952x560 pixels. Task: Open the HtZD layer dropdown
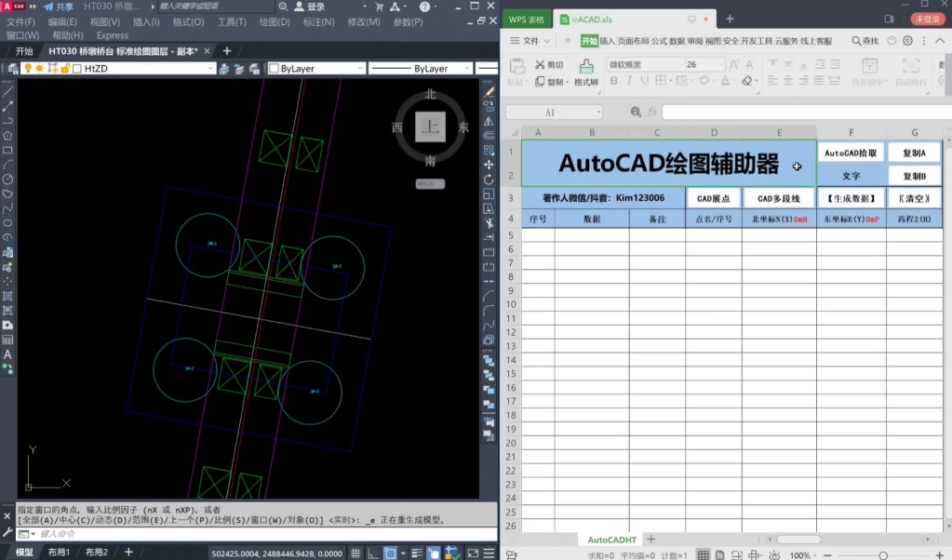(x=210, y=69)
